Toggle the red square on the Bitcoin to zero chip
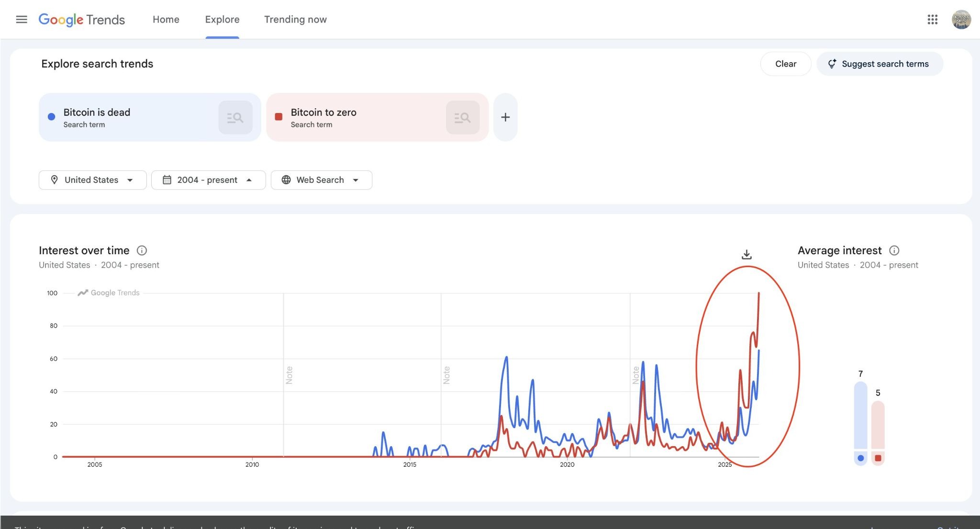The image size is (980, 529). pyautogui.click(x=279, y=116)
